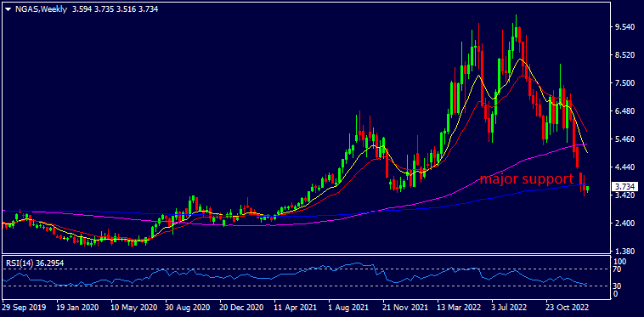Click the 29 Sep 2019 date label

[x=24, y=307]
